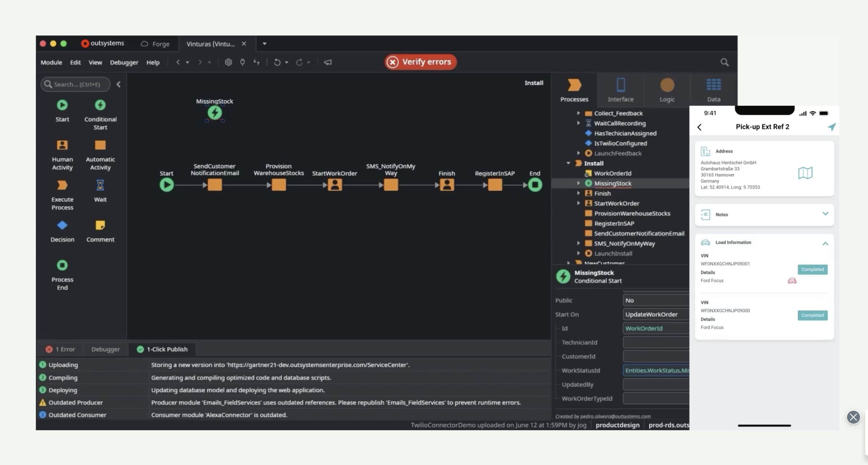
Task: Click Completed for VIN WF0NXXGCHNJP09001
Action: [813, 269]
